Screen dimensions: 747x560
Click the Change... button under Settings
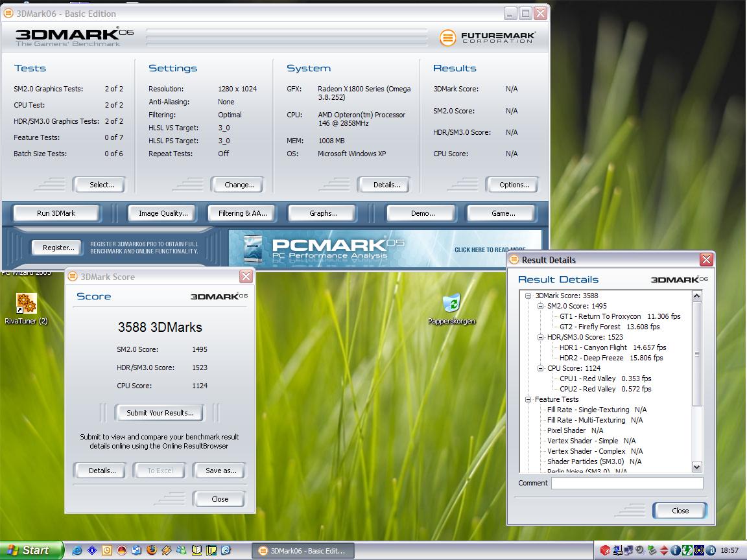pos(237,185)
